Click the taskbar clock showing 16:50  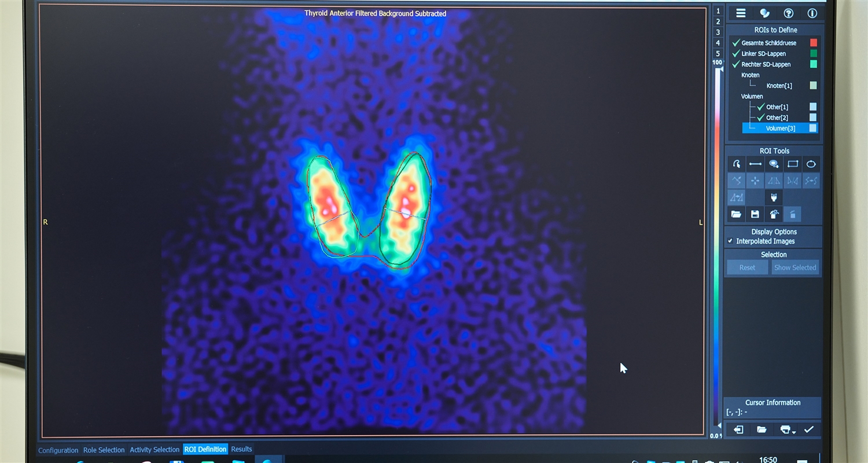click(768, 459)
